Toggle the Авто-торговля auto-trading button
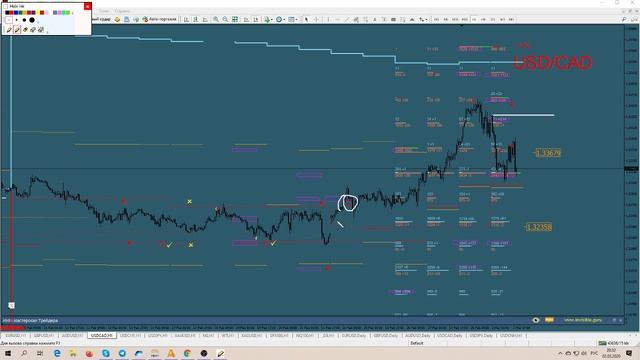This screenshot has width=640, height=360. (160, 19)
